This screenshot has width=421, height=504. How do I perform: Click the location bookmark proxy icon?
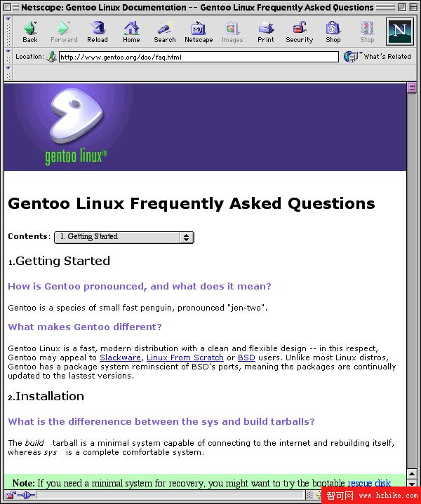tap(51, 57)
